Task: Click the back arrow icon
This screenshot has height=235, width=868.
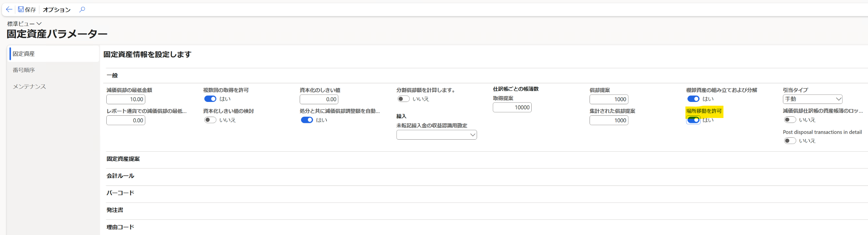Action: tap(9, 10)
